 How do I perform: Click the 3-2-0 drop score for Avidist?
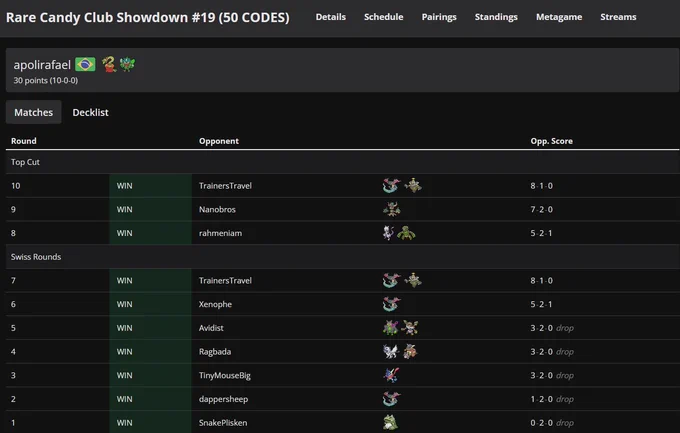(552, 328)
